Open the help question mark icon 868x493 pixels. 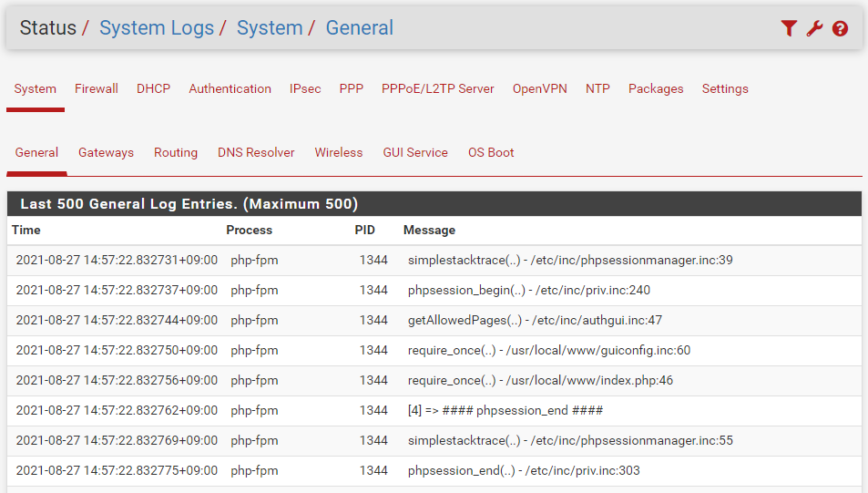840,28
